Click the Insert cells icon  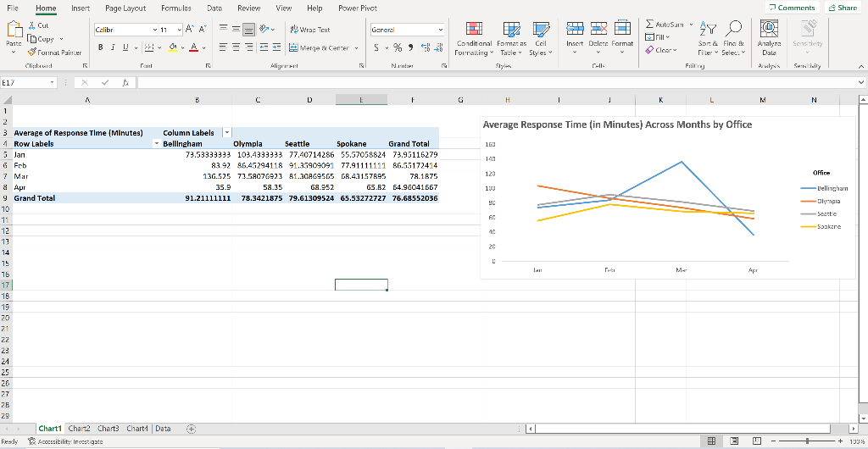point(575,30)
